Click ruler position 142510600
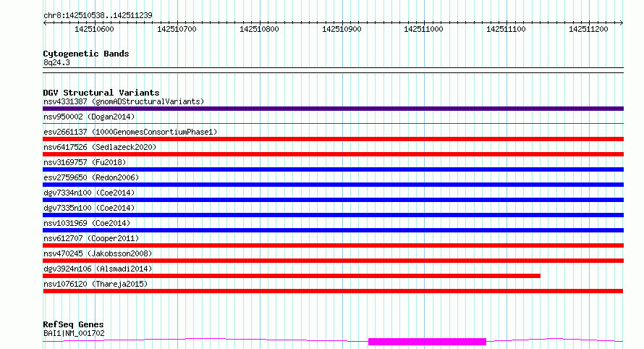 point(95,29)
